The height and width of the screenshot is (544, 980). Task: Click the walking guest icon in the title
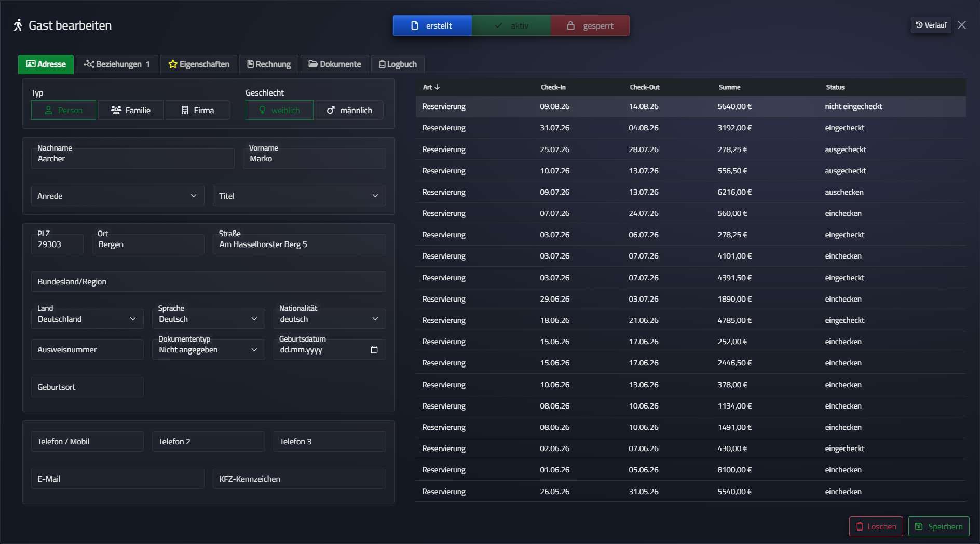(x=18, y=25)
